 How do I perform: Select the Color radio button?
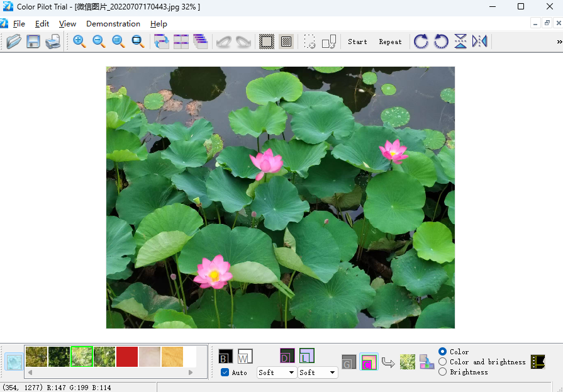(442, 351)
